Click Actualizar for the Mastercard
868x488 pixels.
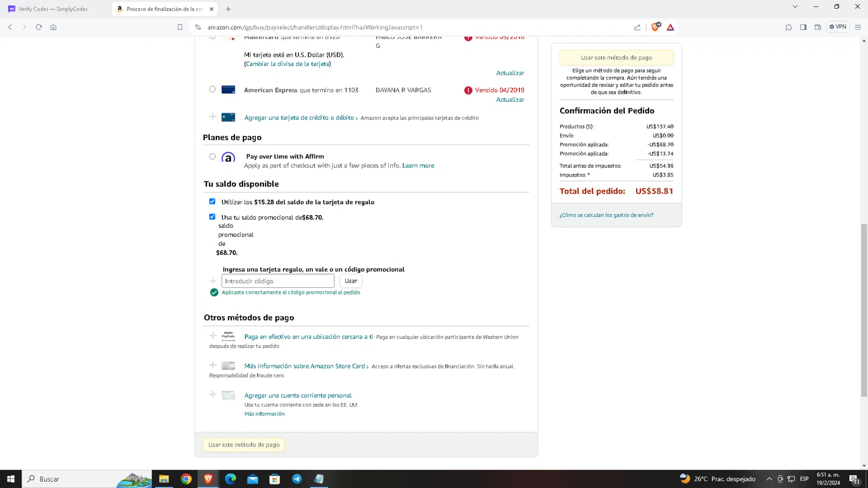[x=510, y=73]
